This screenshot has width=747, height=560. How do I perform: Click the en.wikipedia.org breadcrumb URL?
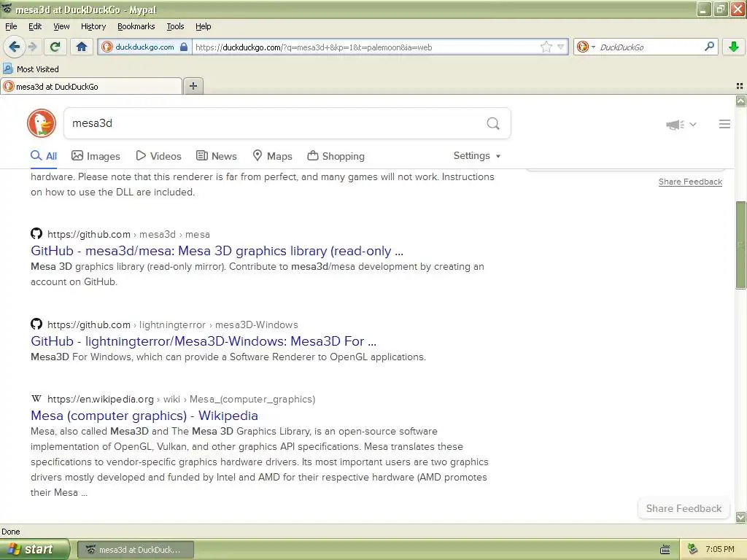tap(181, 399)
